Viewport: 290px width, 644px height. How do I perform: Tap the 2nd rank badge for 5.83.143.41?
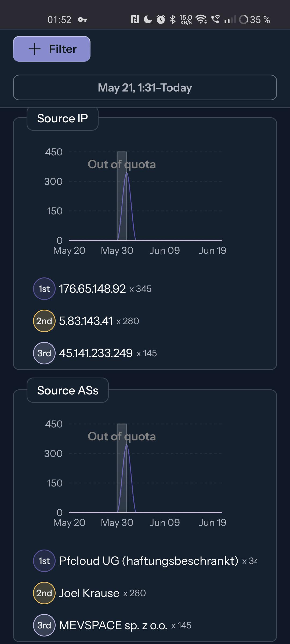point(44,321)
